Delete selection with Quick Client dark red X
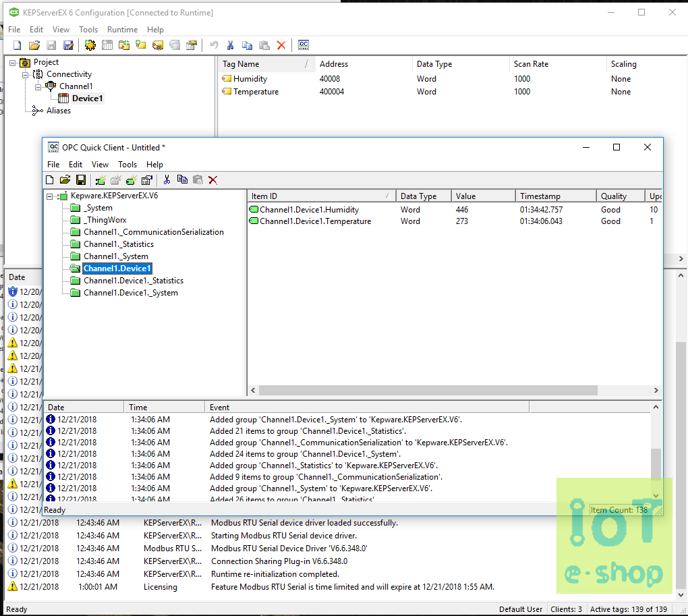The width and height of the screenshot is (688, 616). [212, 180]
